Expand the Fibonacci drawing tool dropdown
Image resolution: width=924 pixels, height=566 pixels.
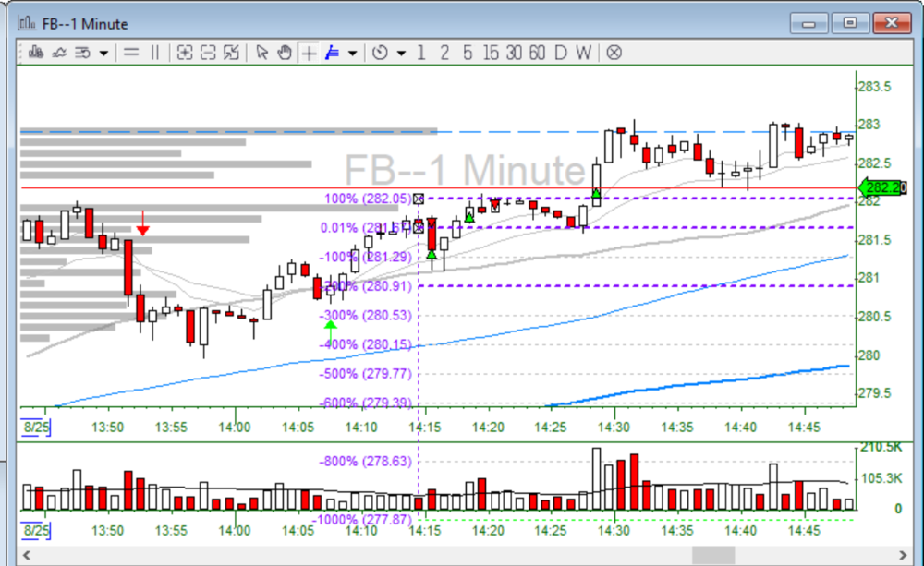click(352, 53)
